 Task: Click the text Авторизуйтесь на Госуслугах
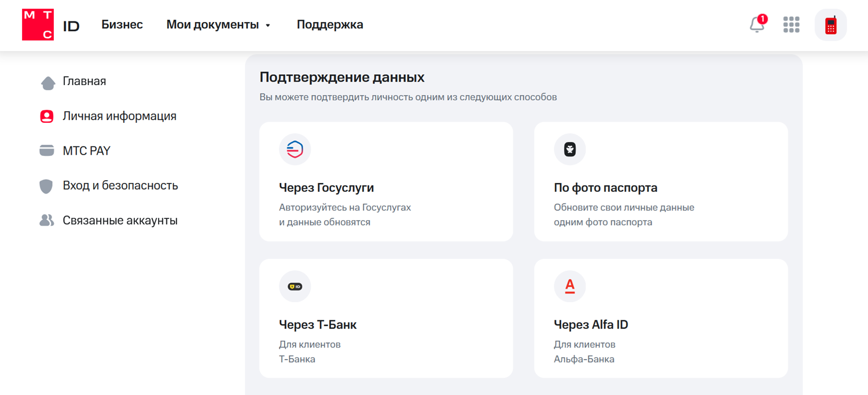[x=345, y=207]
